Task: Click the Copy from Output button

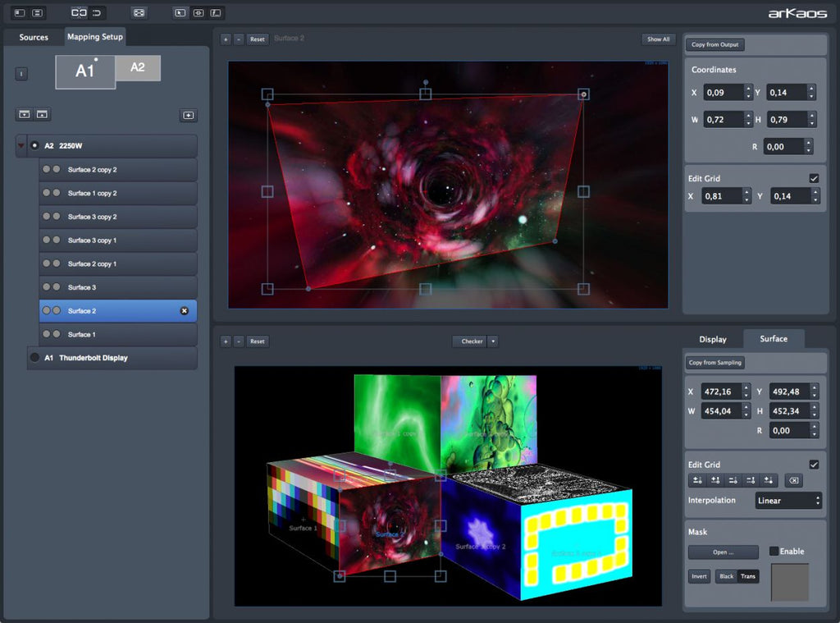Action: [714, 45]
